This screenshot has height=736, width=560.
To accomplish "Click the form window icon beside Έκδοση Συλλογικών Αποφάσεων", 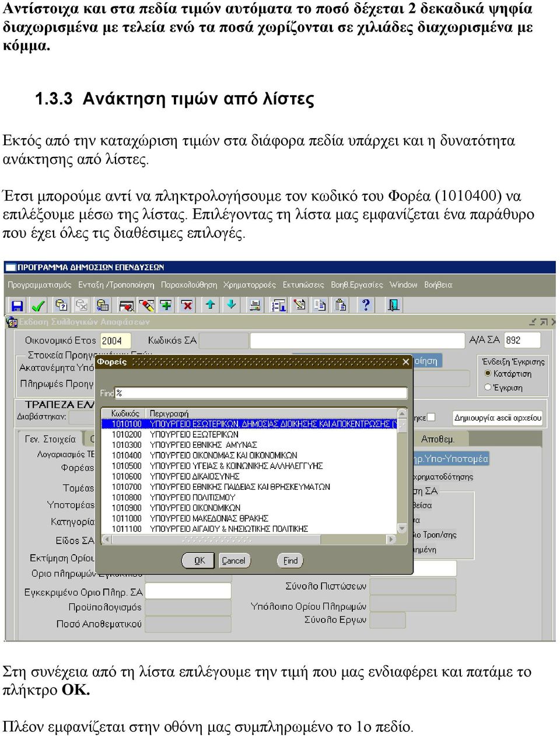I will 12,322.
